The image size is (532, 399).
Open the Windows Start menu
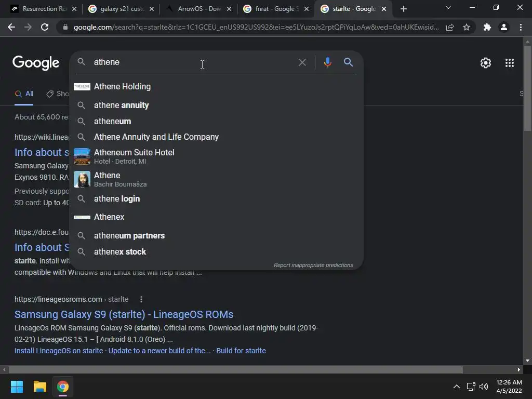[17, 387]
